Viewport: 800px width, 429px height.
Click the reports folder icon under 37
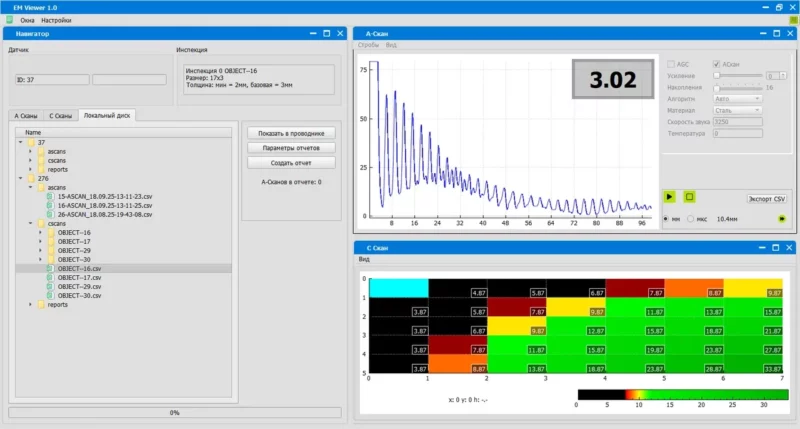click(41, 169)
